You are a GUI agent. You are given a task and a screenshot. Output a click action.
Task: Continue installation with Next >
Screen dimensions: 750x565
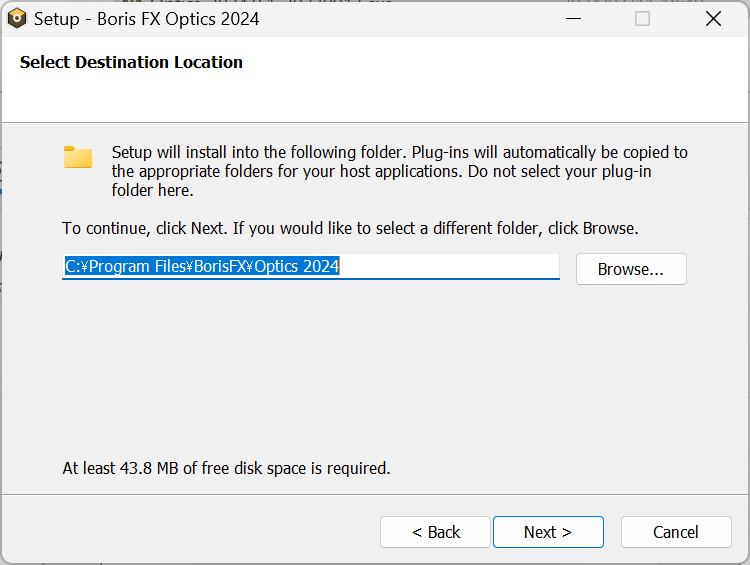(548, 532)
